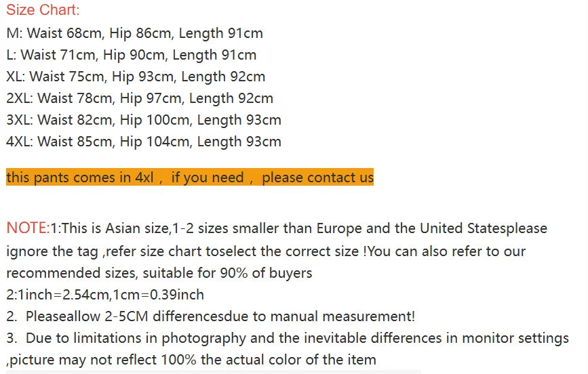Click "Length 92cm" in the XL row
Image resolution: width=588 pixels, height=374 pixels.
(x=223, y=77)
